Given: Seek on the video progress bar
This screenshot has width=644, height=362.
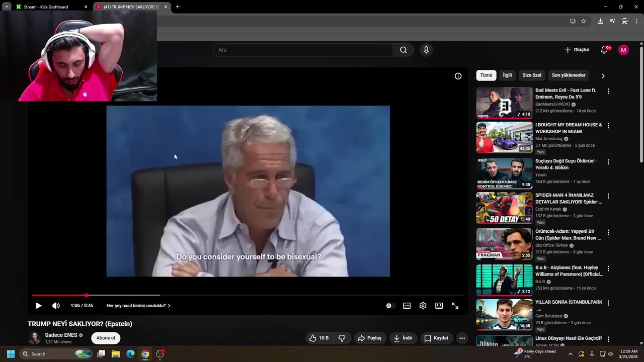Looking at the screenshot, I should click(x=248, y=295).
